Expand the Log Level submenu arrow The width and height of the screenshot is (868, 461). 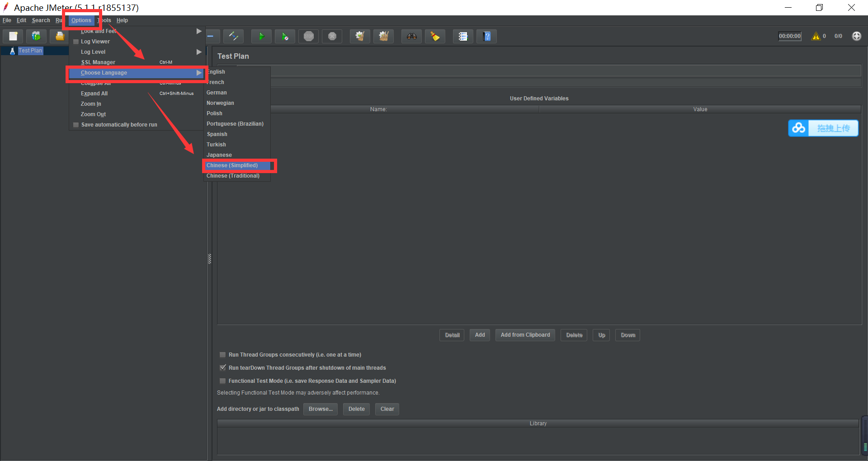click(x=198, y=52)
